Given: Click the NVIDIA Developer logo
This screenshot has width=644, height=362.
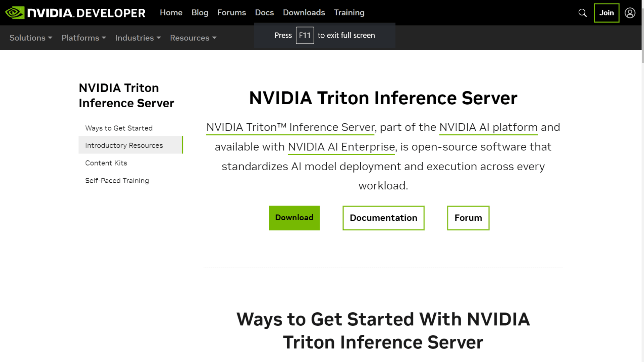Looking at the screenshot, I should coord(74,13).
